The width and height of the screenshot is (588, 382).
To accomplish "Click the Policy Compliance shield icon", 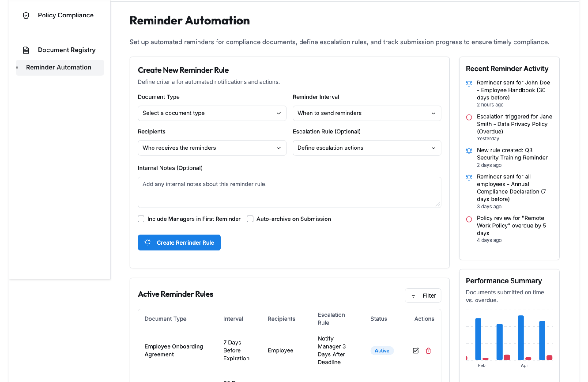I will (x=26, y=15).
